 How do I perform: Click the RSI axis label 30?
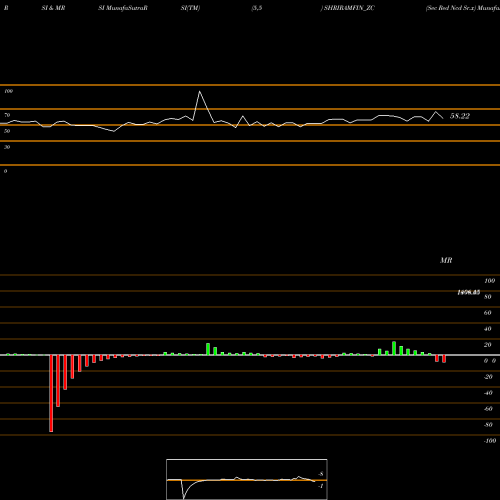click(x=7, y=147)
